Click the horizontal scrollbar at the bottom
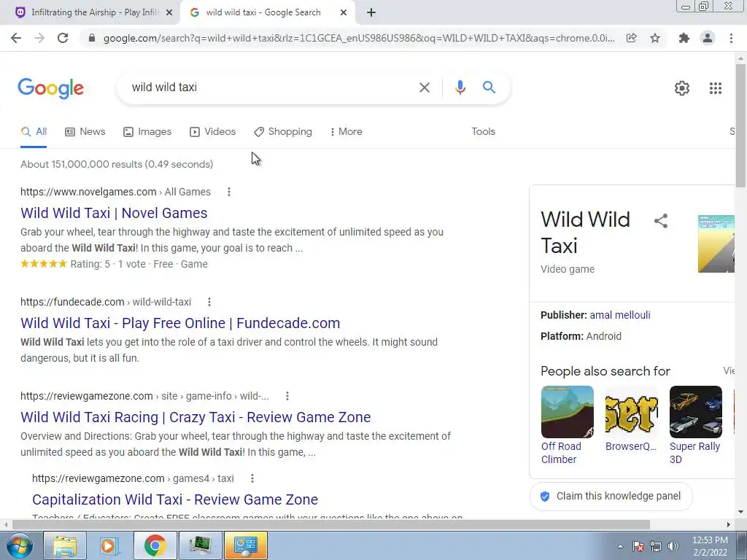The width and height of the screenshot is (747, 560). pos(330,524)
